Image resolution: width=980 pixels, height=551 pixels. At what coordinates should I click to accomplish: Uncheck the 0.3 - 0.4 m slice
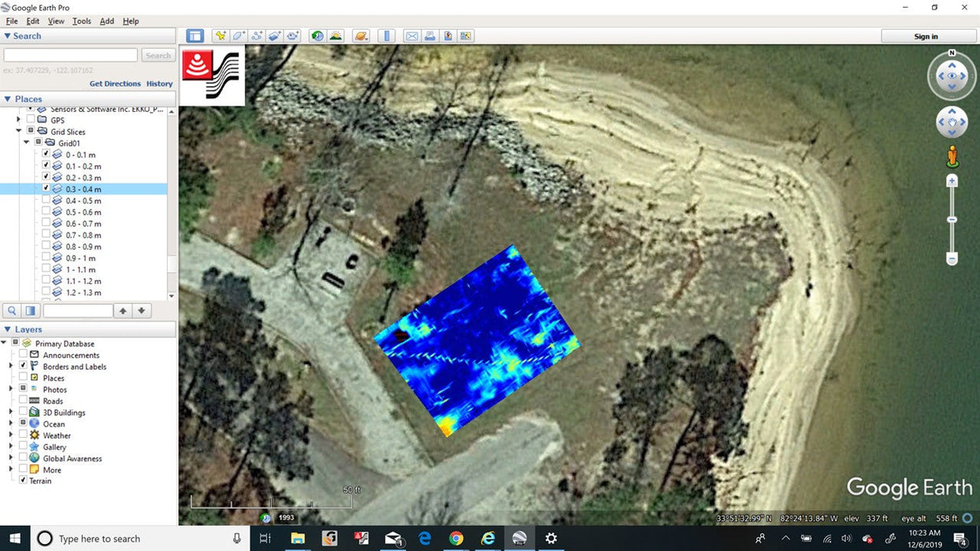(46, 189)
